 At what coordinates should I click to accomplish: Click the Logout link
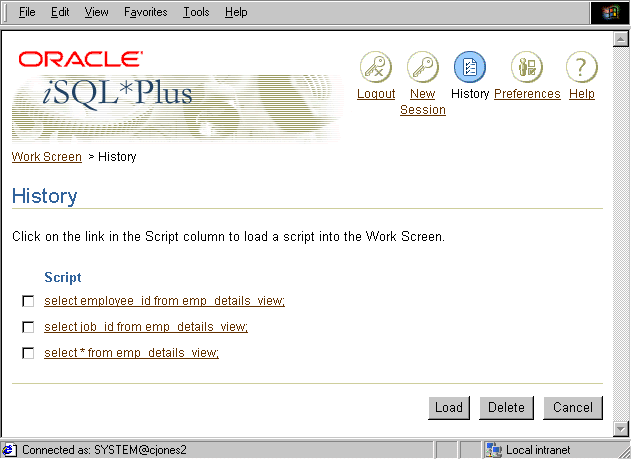tap(376, 94)
